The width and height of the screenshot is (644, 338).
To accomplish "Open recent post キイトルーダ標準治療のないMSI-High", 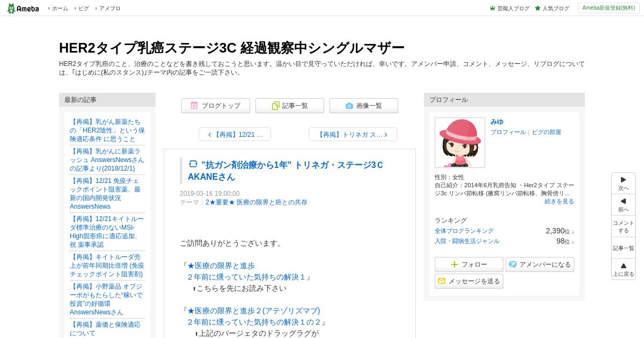I will tap(107, 232).
